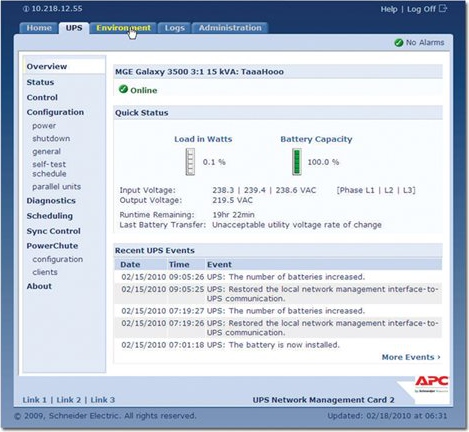
Task: Open the About sidebar item
Action: point(39,286)
